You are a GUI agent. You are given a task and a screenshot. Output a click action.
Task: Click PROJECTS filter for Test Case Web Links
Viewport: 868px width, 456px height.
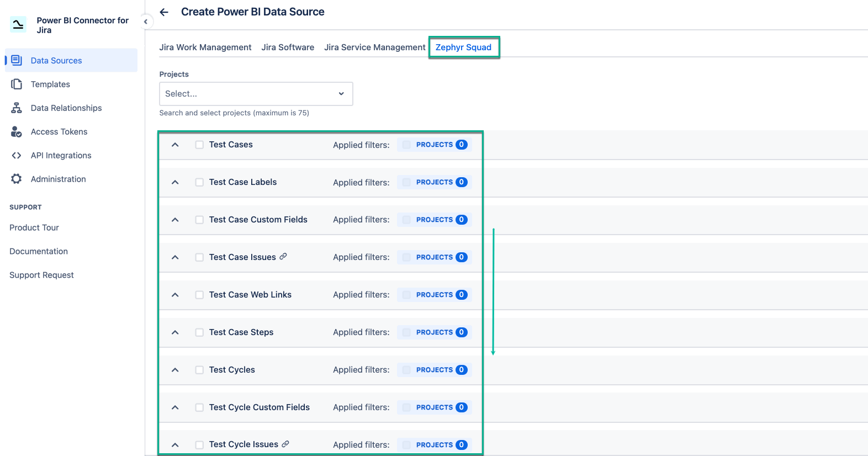pyautogui.click(x=435, y=295)
